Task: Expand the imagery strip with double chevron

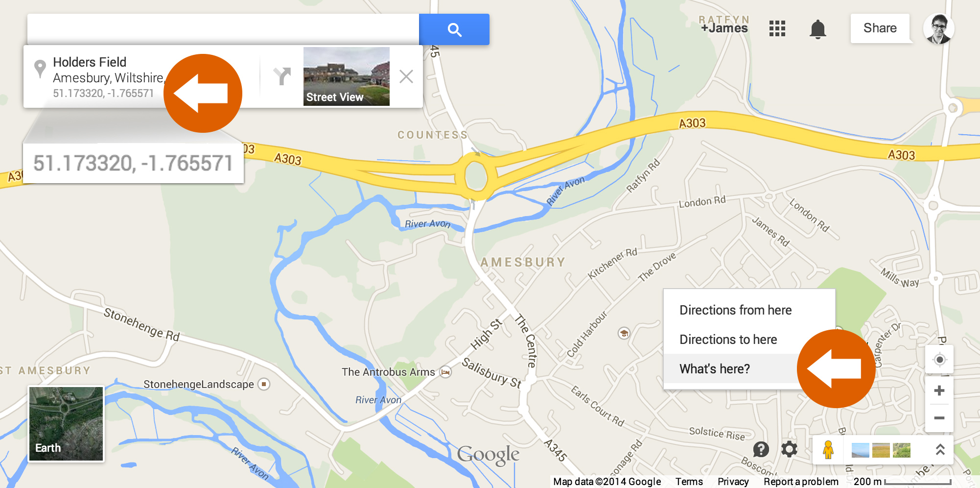Action: 940,449
